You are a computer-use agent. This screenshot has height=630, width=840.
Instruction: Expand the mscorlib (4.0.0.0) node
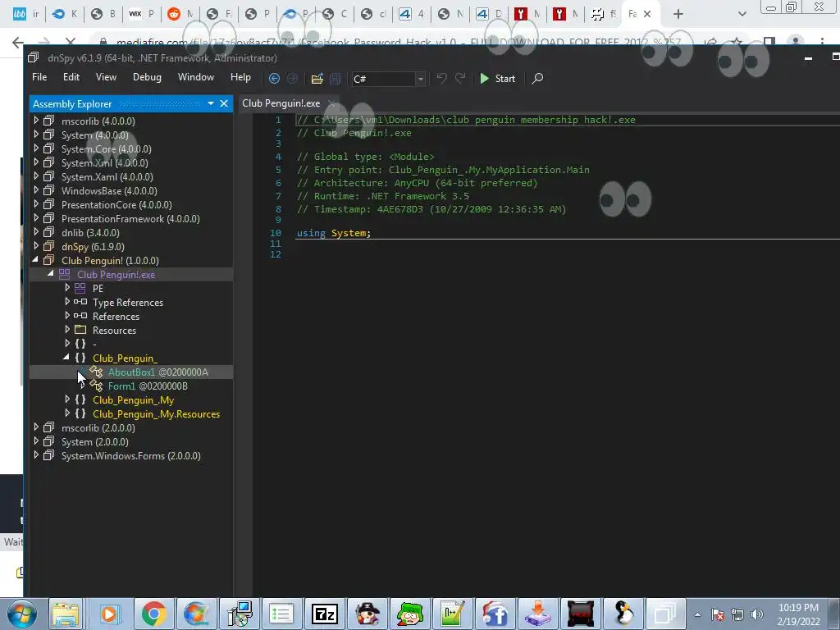point(36,120)
